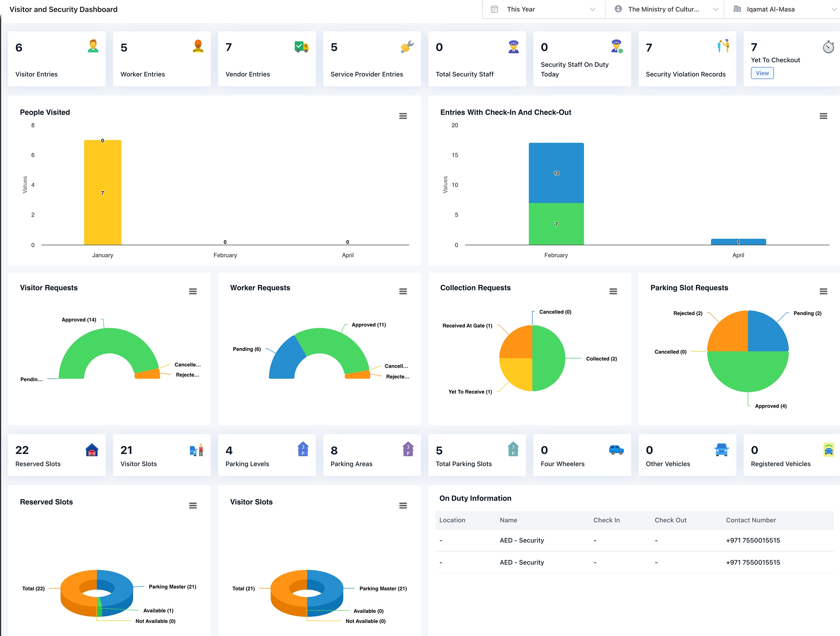Click the Service Provider Entries wrench icon
The width and height of the screenshot is (840, 636).
tap(407, 47)
